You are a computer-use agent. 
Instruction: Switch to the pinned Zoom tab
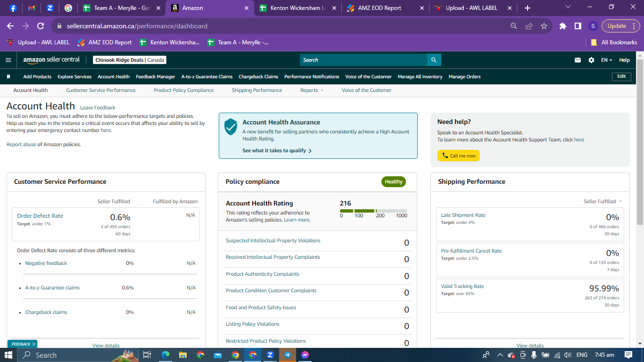[x=50, y=8]
